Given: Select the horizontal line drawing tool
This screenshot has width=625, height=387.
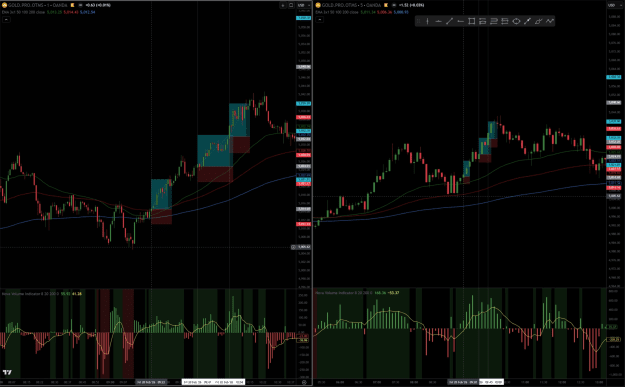Looking at the screenshot, I should click(438, 22).
